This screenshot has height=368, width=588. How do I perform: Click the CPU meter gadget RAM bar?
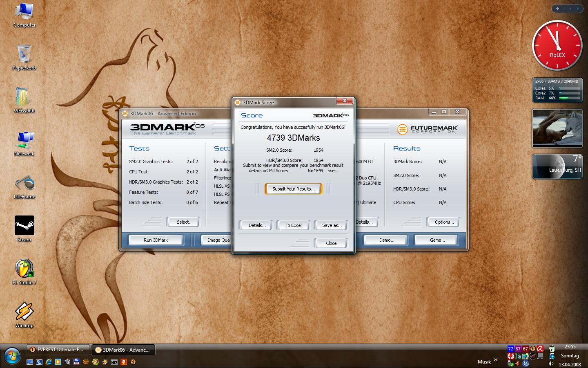569,98
